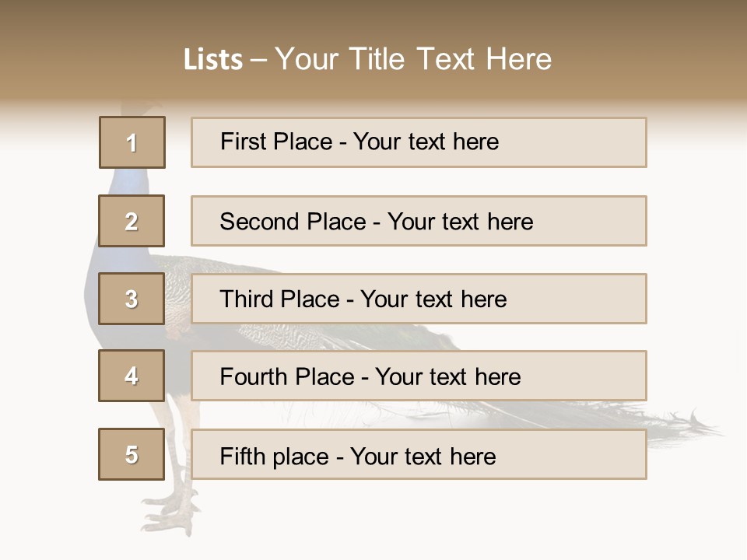Screen dimensions: 747x560
Task: Click the number 1 box
Action: click(132, 142)
